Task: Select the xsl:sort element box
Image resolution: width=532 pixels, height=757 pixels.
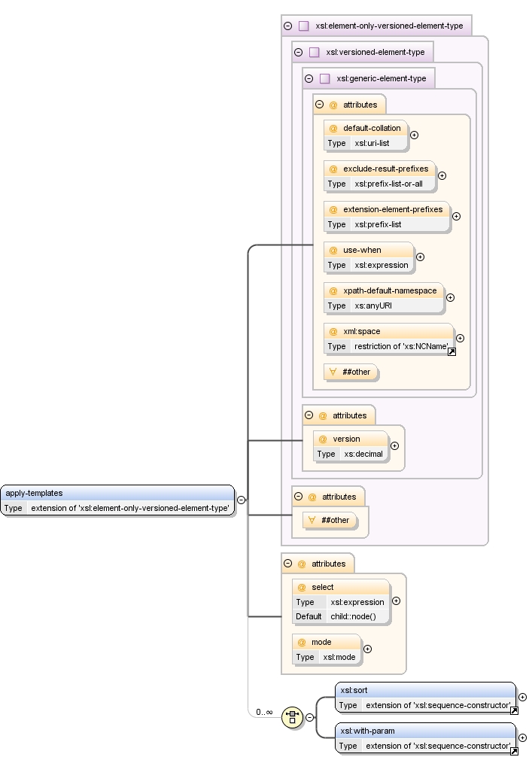Action: (425, 698)
